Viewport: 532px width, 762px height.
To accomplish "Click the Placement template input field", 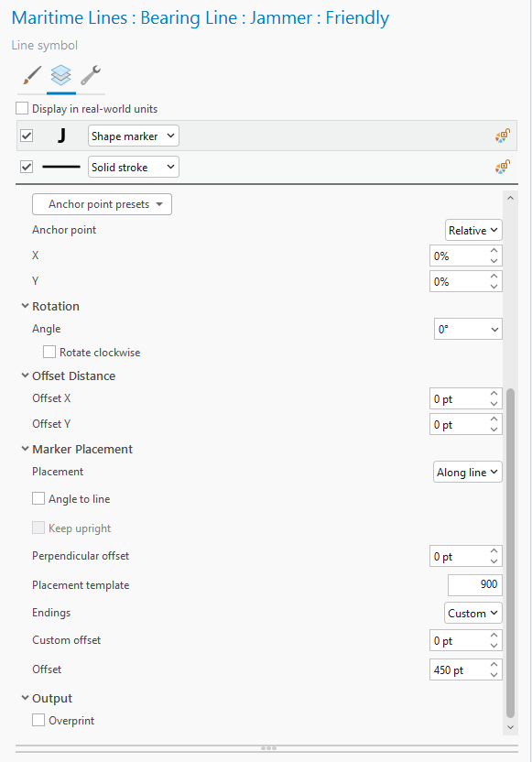I will (x=474, y=584).
